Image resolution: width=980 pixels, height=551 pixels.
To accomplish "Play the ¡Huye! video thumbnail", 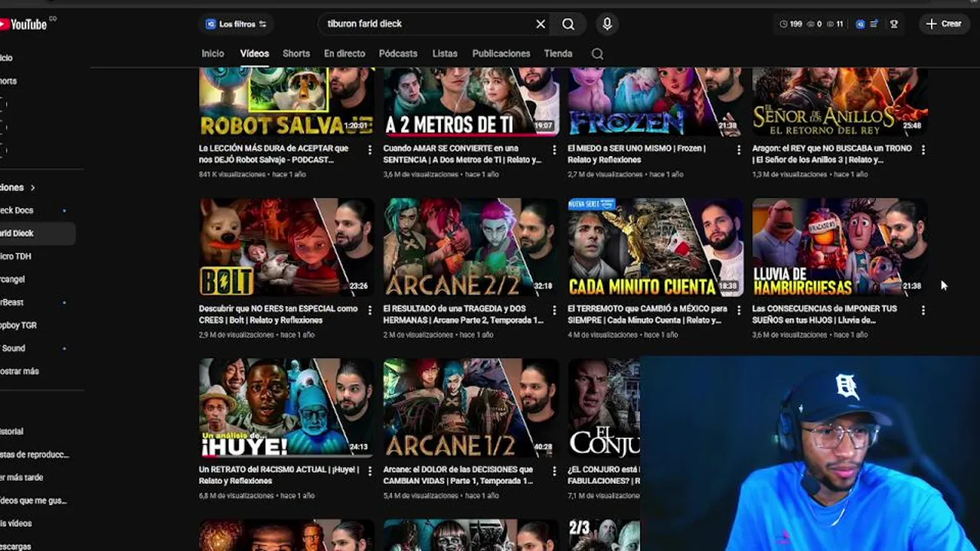I will [286, 408].
